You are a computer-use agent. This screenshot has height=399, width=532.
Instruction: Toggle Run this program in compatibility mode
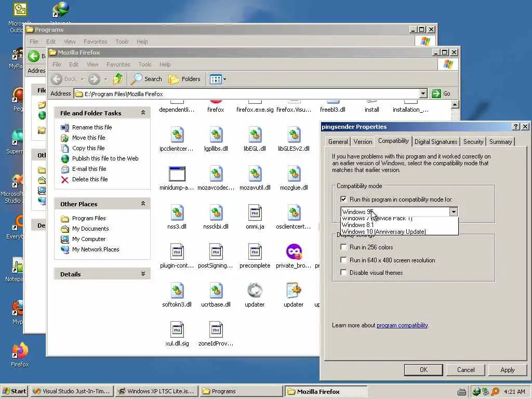coord(343,199)
